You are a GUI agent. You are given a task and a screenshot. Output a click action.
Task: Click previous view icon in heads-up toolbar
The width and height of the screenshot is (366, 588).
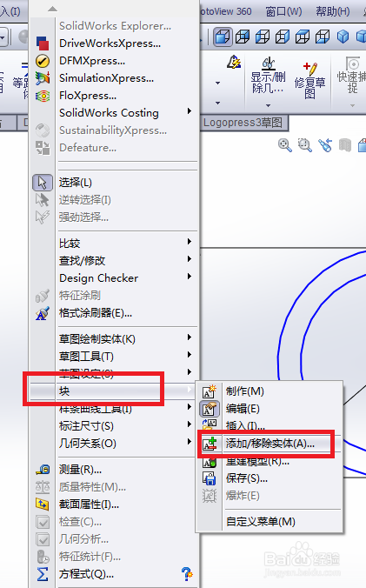tap(325, 145)
